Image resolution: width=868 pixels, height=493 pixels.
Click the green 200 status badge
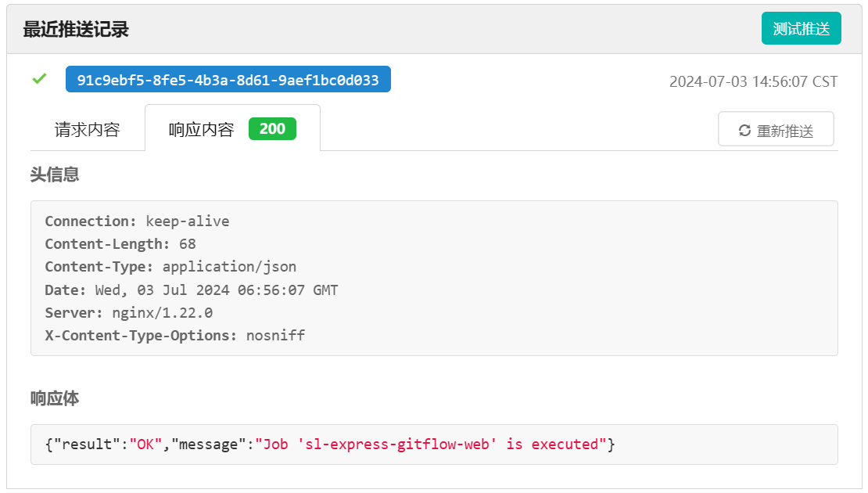(272, 128)
